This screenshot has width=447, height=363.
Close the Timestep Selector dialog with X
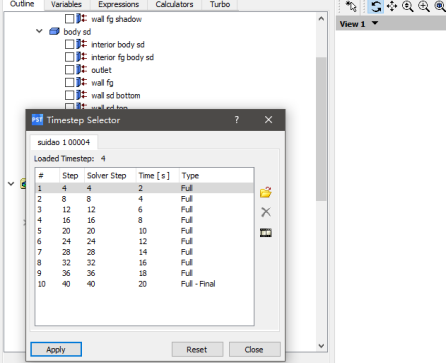(x=268, y=120)
